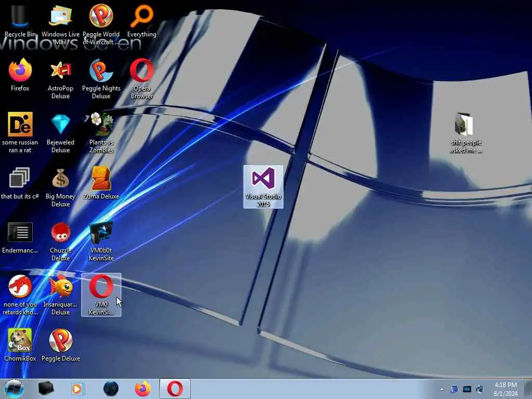
Task: Select the Bejeweled Deluxe icon
Action: pos(60,132)
